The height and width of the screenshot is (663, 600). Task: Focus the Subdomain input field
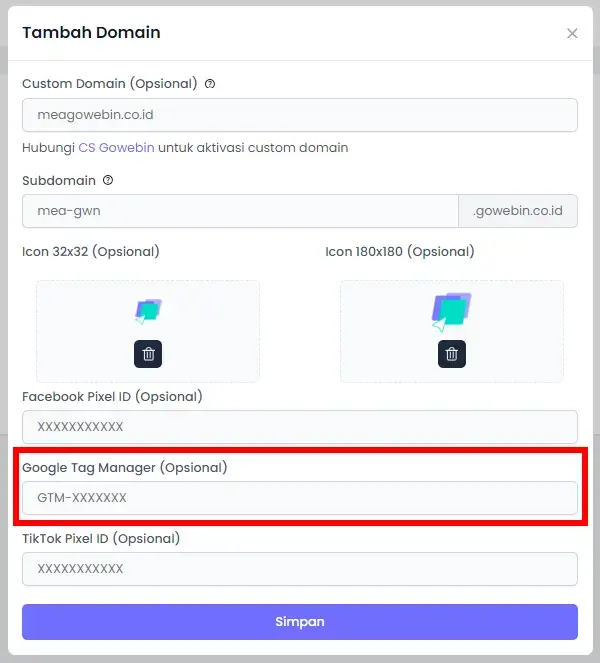240,211
